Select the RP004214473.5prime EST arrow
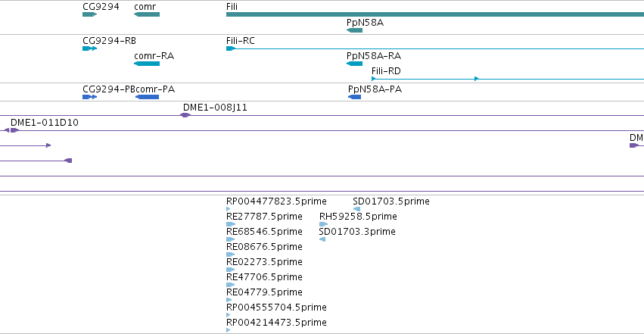Viewport: 644px width, 334px height. coord(229,330)
